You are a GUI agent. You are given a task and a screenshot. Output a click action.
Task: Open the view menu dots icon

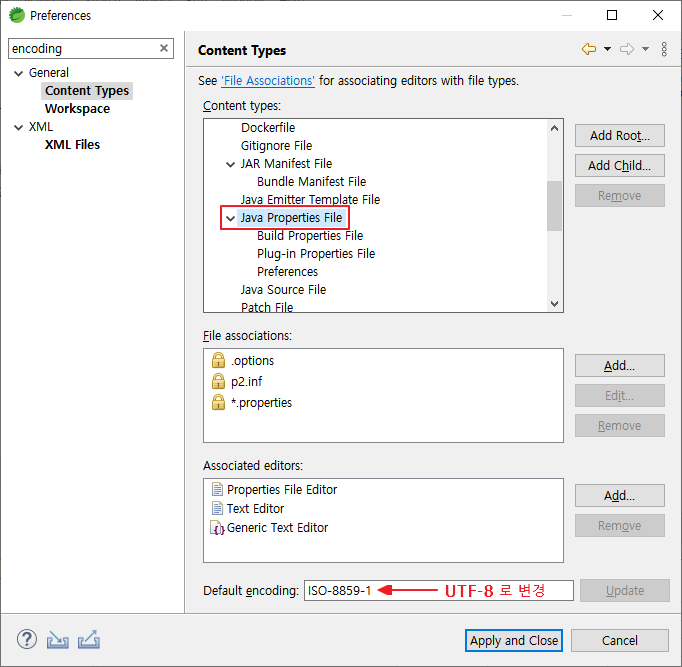[x=664, y=49]
